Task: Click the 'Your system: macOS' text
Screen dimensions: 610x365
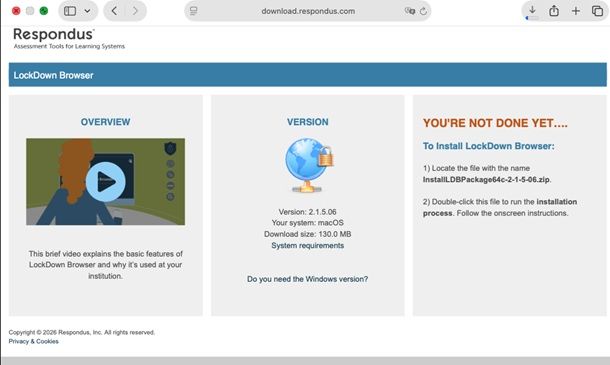Action: coord(307,223)
